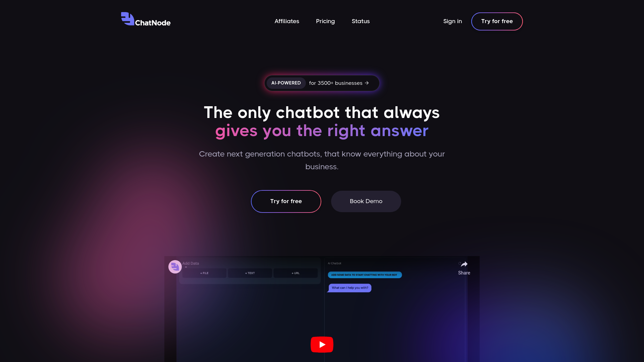The width and height of the screenshot is (644, 362).
Task: Select the Affiliates menu item
Action: [x=287, y=21]
